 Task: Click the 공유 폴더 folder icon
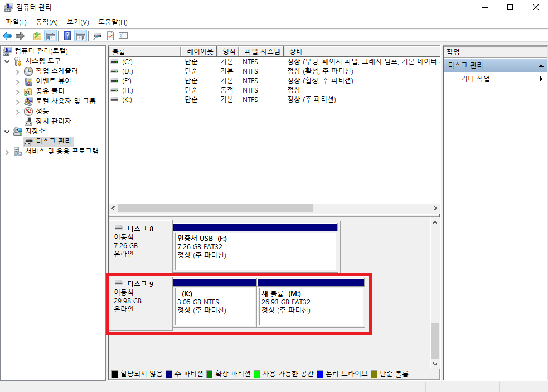tap(28, 91)
